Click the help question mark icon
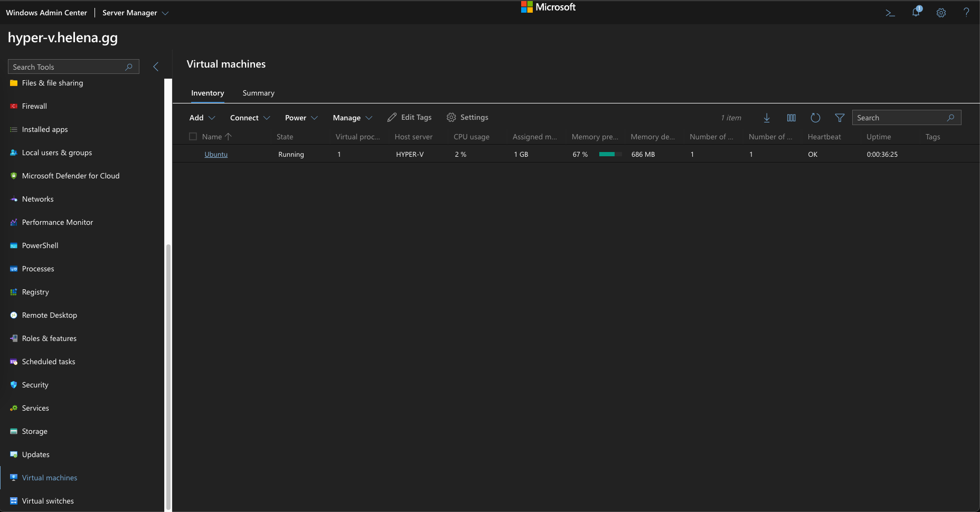This screenshot has height=512, width=980. 966,13
